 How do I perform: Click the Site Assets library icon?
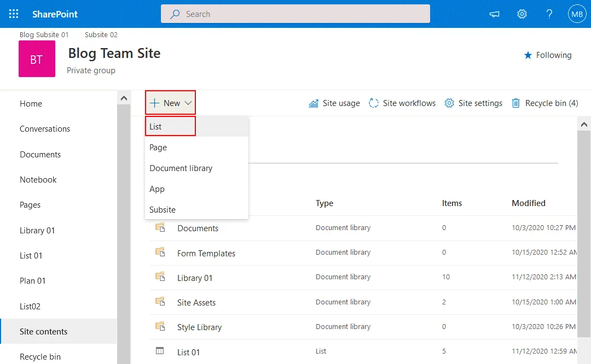[x=160, y=302]
